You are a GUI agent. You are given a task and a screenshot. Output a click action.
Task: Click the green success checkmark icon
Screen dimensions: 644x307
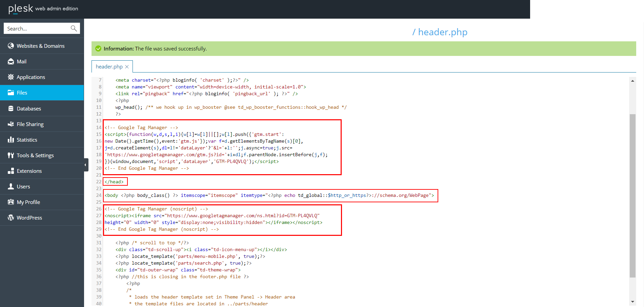pyautogui.click(x=98, y=49)
